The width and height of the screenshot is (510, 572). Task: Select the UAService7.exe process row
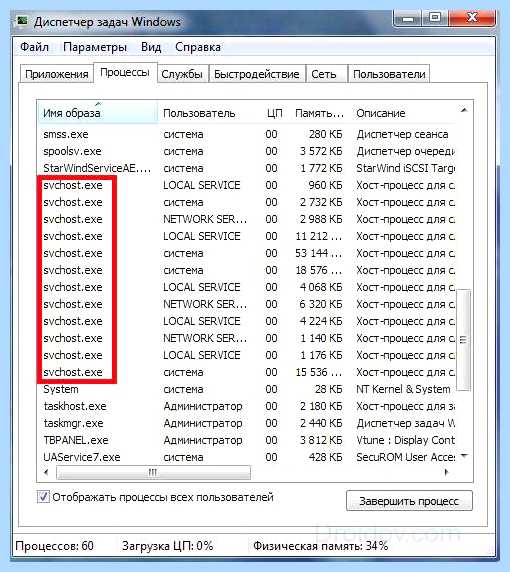point(247,457)
